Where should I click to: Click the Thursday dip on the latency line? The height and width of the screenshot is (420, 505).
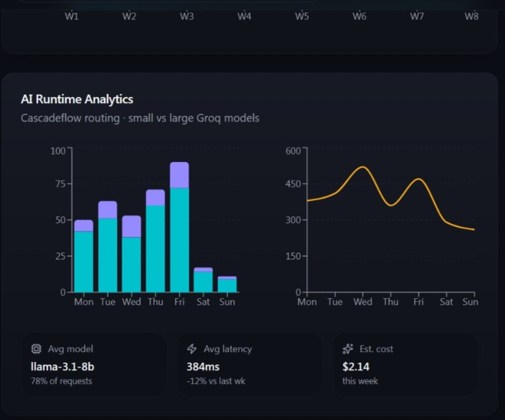[x=391, y=205]
